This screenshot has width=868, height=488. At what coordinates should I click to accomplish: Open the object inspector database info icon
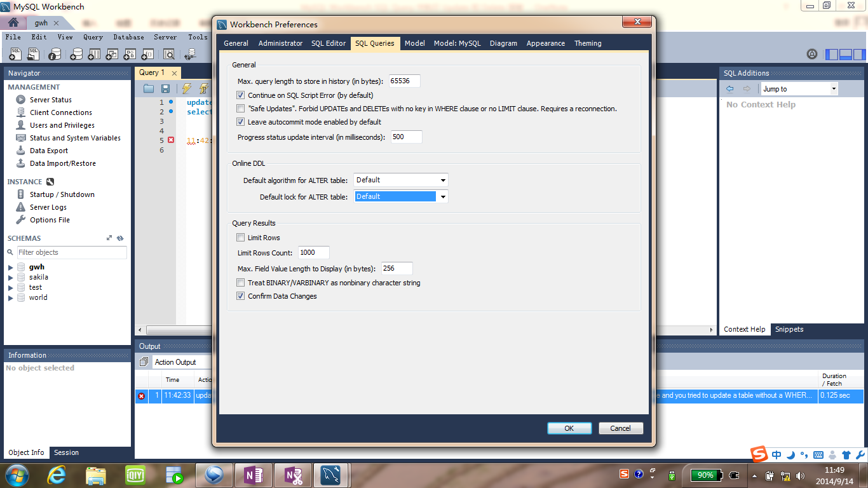pos(55,54)
